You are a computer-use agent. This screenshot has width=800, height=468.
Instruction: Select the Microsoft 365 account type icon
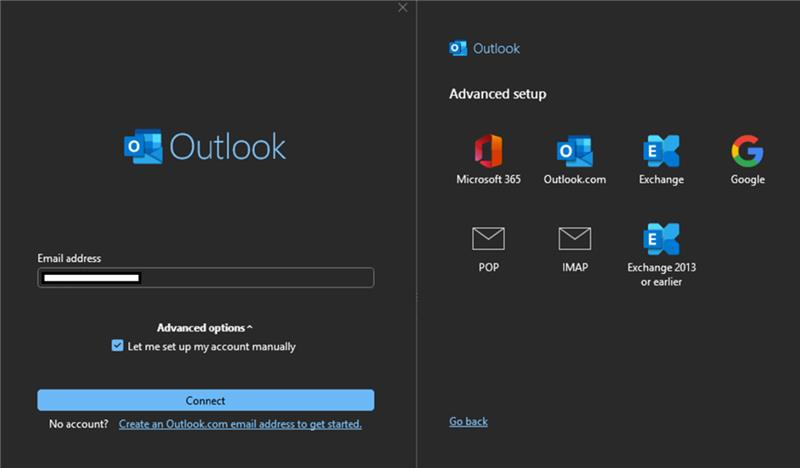(488, 151)
